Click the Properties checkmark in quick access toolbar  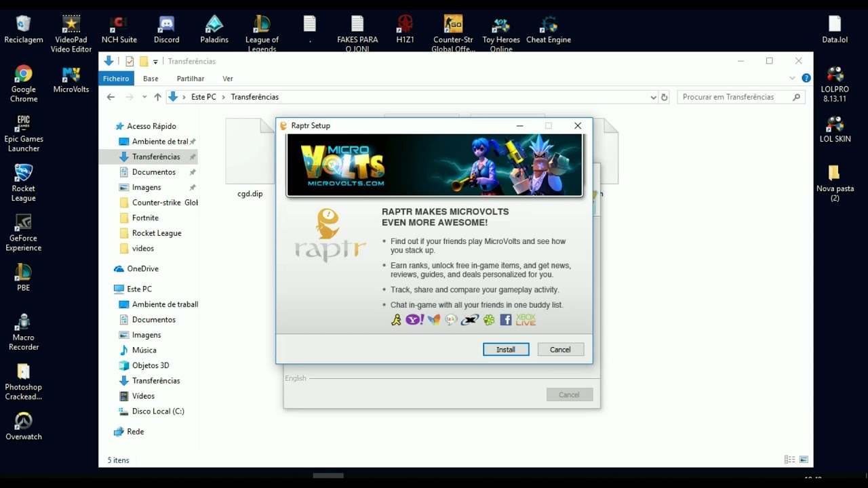[x=130, y=61]
